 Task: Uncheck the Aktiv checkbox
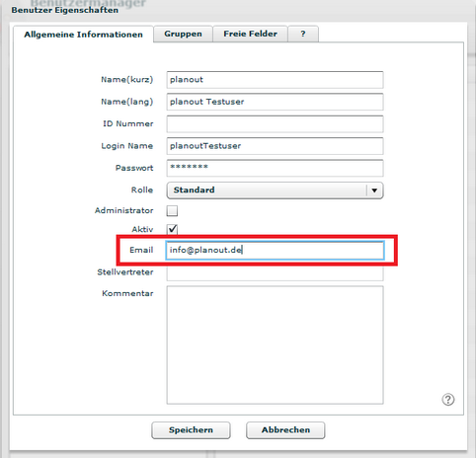pos(172,229)
